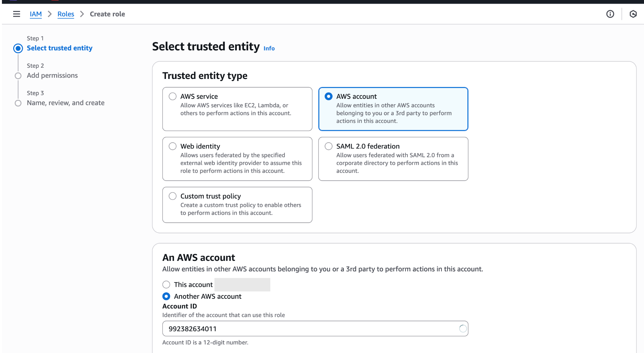The width and height of the screenshot is (644, 353).
Task: Click the loading spinner in the Account ID field
Action: click(x=462, y=328)
